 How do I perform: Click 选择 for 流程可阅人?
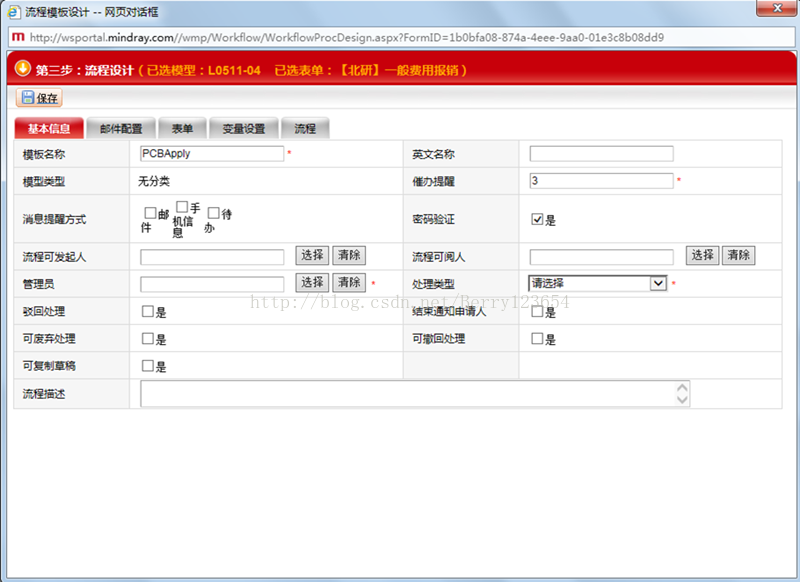point(702,255)
